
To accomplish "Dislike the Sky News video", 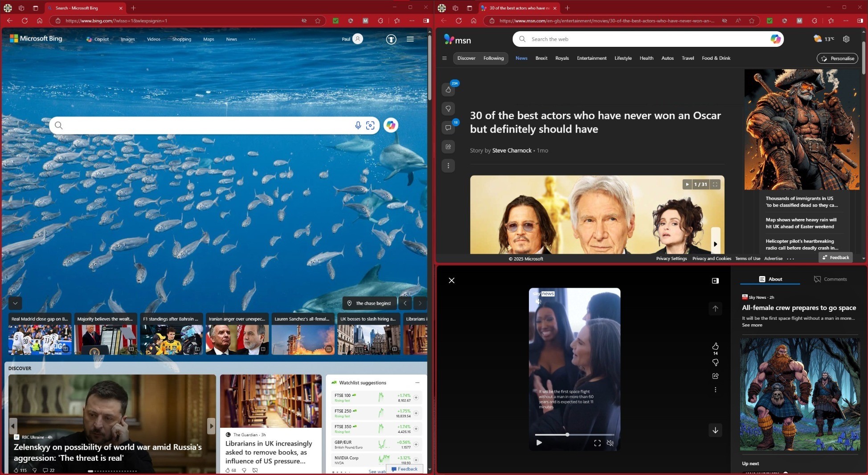I will pos(715,363).
